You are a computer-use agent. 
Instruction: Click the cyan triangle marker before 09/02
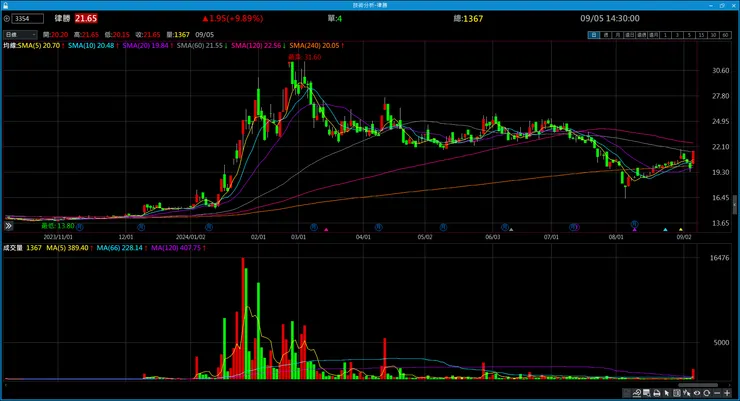pyautogui.click(x=665, y=229)
